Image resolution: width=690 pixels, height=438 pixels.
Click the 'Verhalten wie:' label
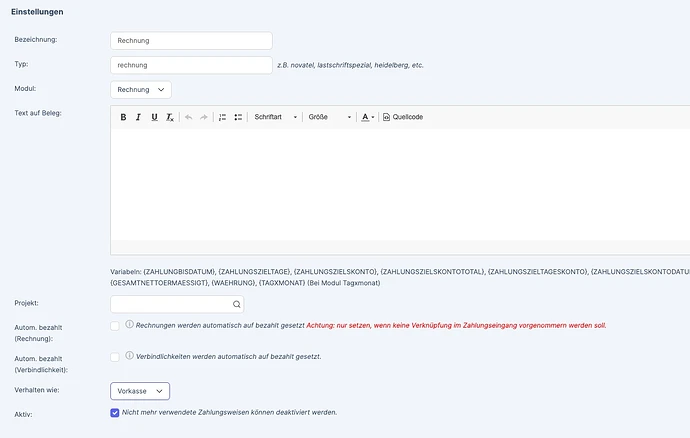tap(37, 390)
